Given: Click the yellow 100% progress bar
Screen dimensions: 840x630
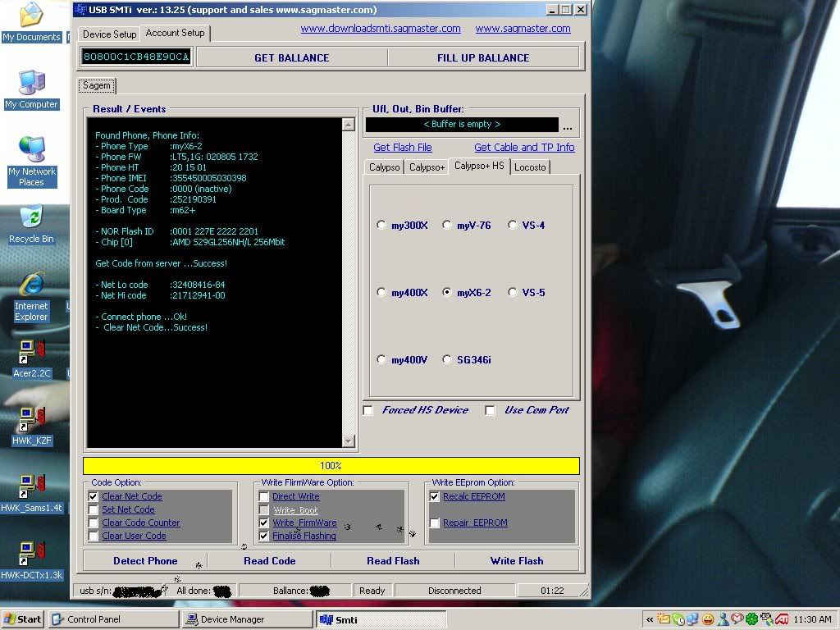Looking at the screenshot, I should click(x=331, y=466).
